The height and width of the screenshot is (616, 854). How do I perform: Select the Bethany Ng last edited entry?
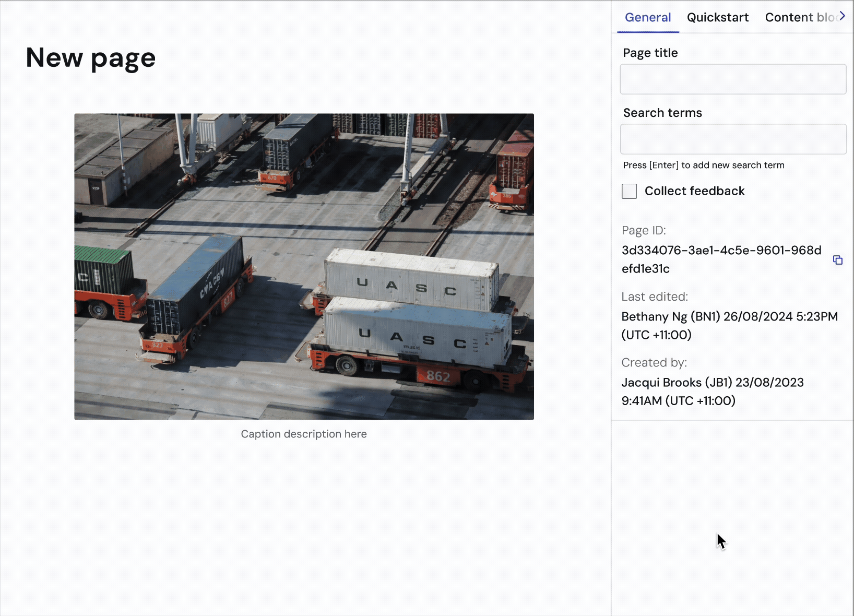point(730,326)
